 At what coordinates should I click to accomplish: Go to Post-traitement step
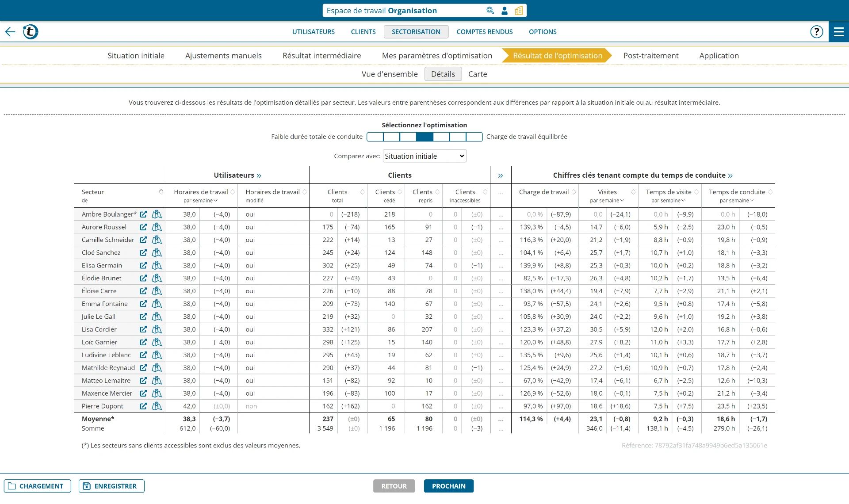point(651,56)
